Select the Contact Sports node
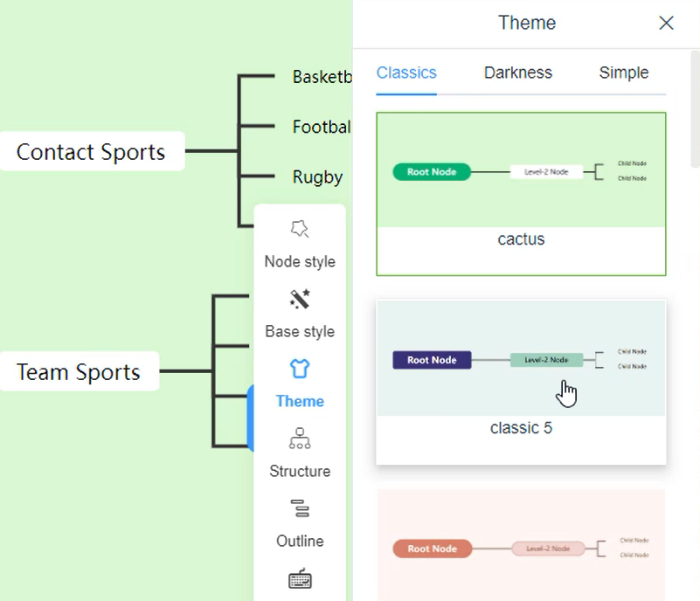700x601 pixels. [91, 152]
